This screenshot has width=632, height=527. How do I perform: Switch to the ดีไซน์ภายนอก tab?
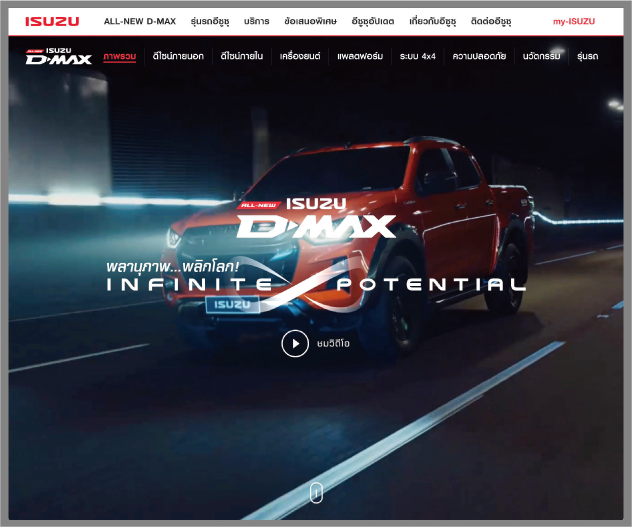click(178, 56)
